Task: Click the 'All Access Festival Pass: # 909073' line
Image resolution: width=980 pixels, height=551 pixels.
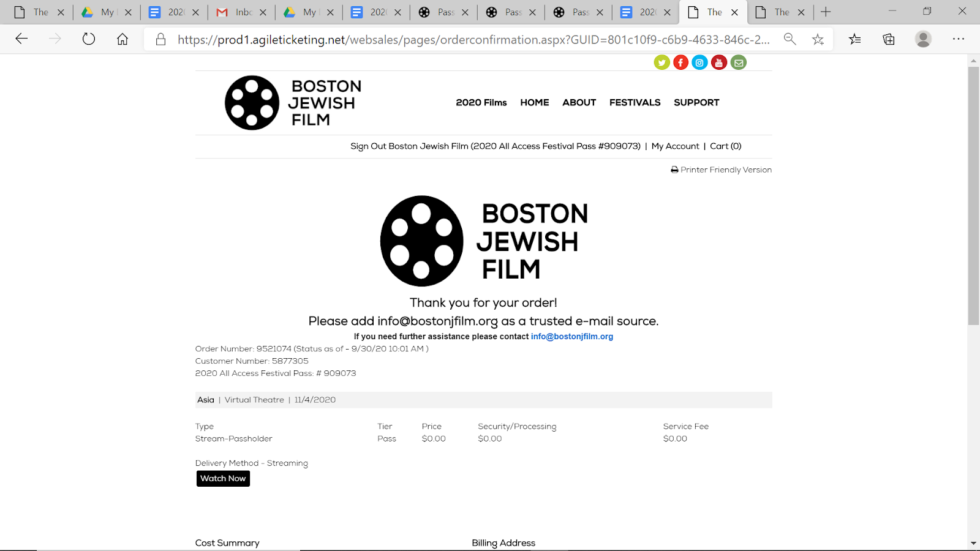Action: point(276,373)
